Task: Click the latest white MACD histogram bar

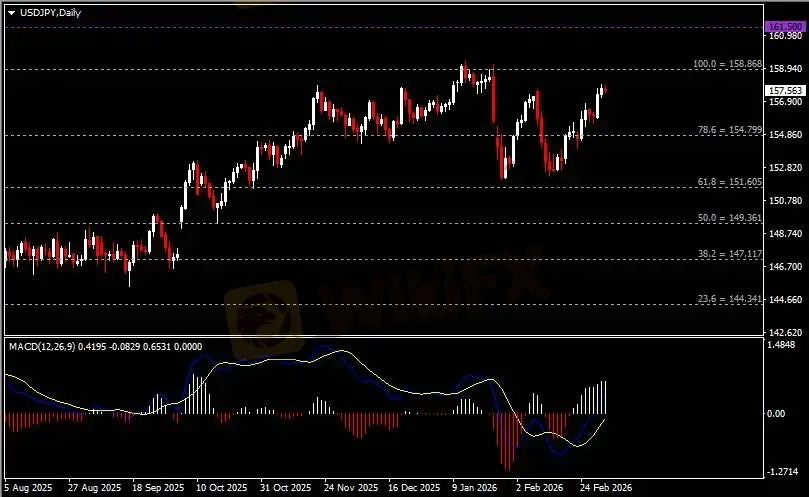Action: tap(606, 397)
